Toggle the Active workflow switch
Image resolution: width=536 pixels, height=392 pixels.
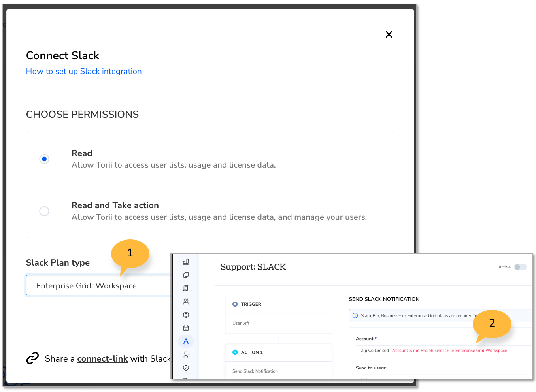(520, 267)
